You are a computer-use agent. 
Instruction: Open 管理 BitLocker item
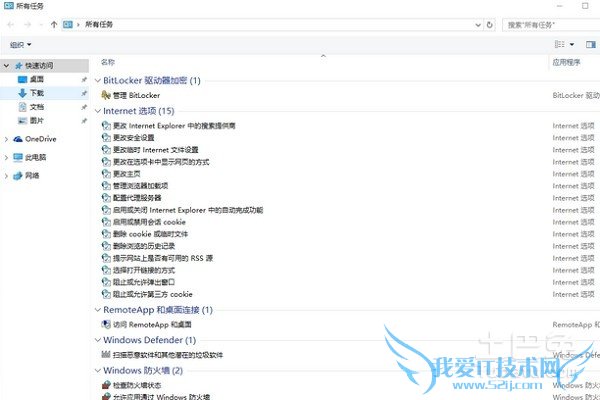136,95
